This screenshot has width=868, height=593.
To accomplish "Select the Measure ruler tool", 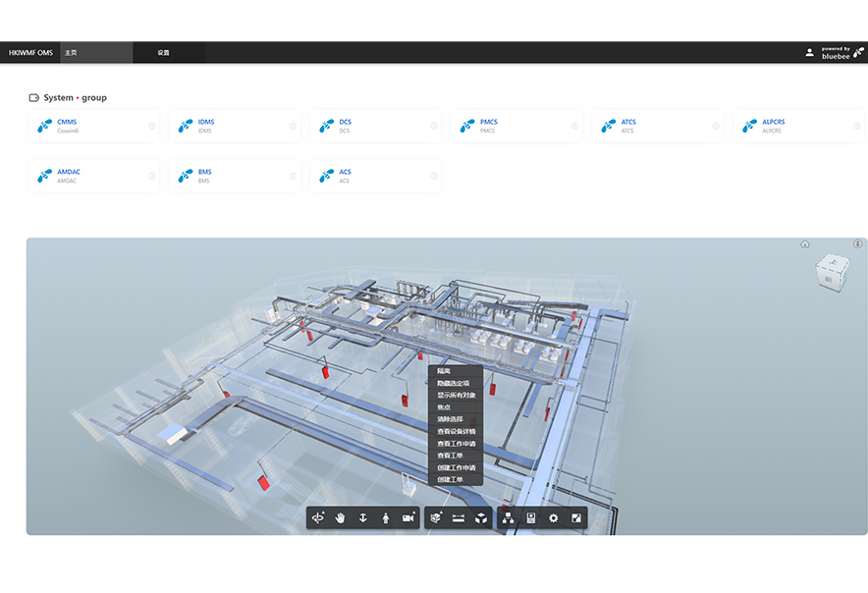I will pyautogui.click(x=458, y=518).
